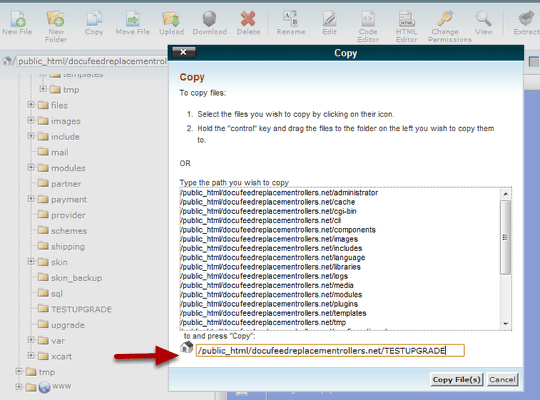This screenshot has width=540, height=400.
Task: Expand the skin folder node
Action: 31,262
